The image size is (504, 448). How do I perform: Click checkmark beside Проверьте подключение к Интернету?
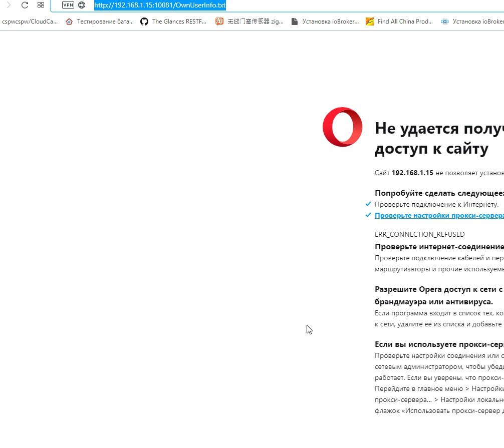point(368,204)
